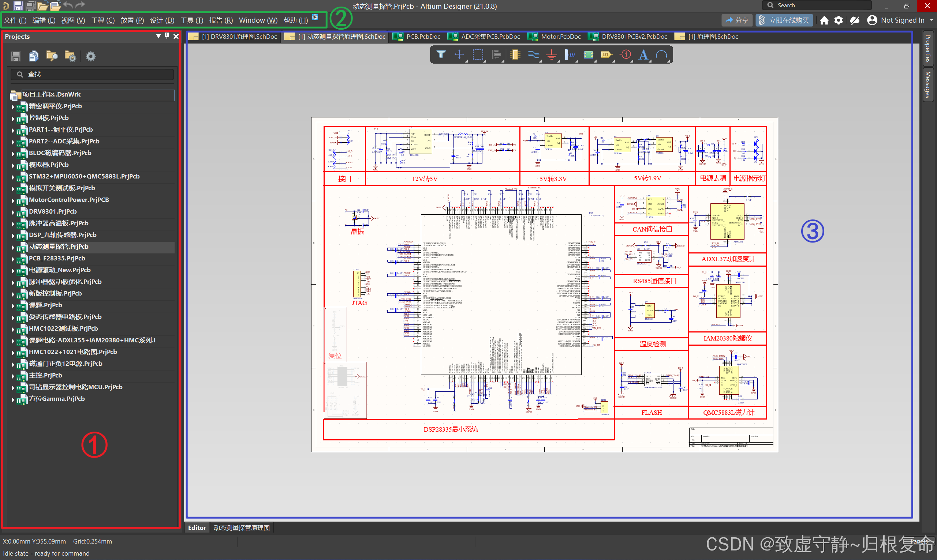Image resolution: width=937 pixels, height=560 pixels.
Task: Click the compile documents icon in Projects panel
Action: coord(34,56)
